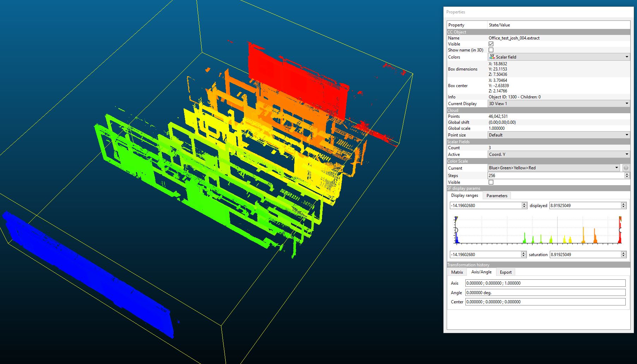
Task: Enable Show name (in 3D) checkbox
Action: coord(491,50)
